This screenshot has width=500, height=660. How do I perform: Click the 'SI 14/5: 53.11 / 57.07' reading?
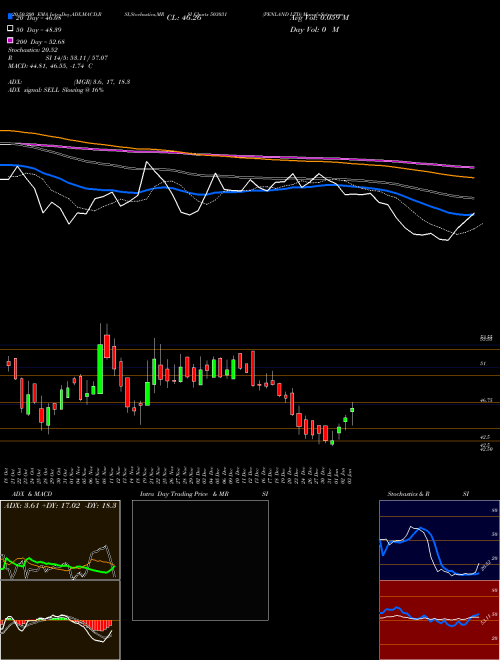click(77, 58)
